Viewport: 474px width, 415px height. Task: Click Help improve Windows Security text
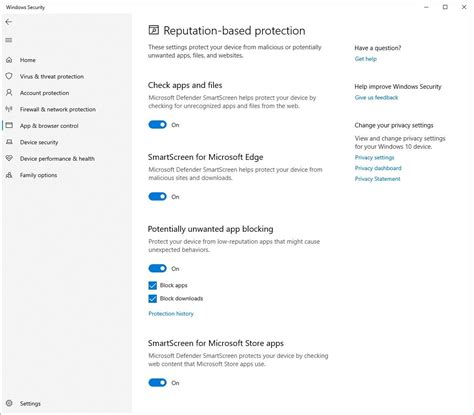pyautogui.click(x=398, y=87)
